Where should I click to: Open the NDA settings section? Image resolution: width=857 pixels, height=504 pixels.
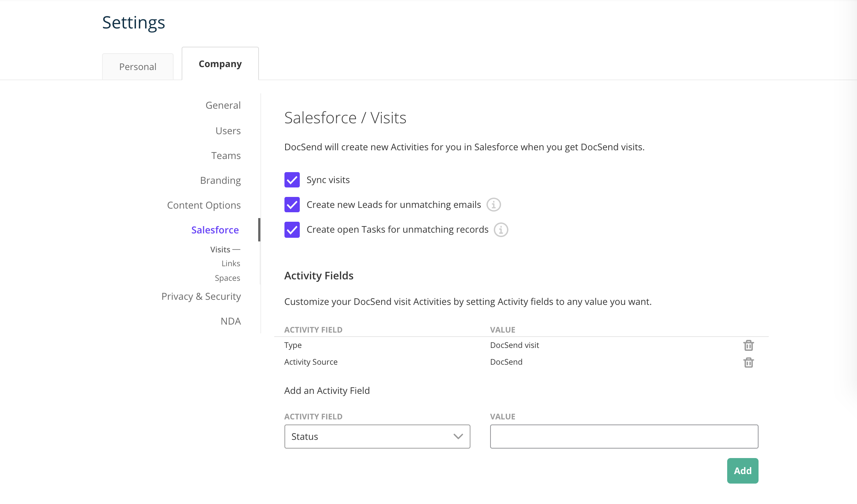[231, 321]
